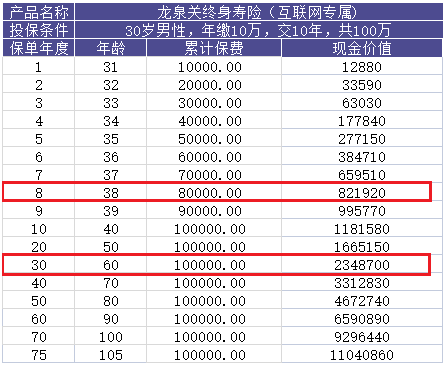Click age cell 34

[111, 121]
